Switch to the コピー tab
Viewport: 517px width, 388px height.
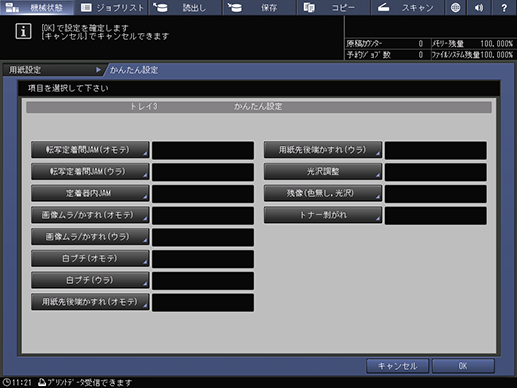pyautogui.click(x=333, y=7)
